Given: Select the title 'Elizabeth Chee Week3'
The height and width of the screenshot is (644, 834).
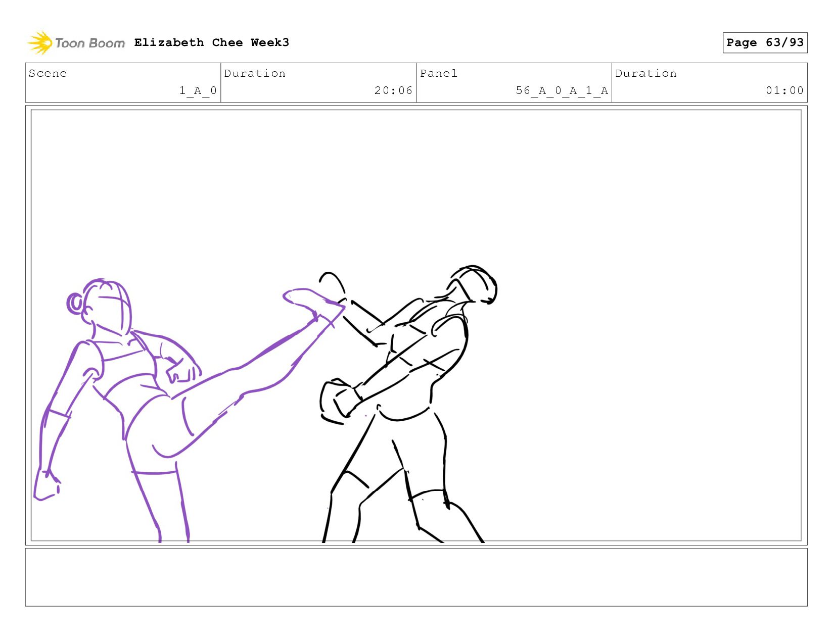Looking at the screenshot, I should coord(212,42).
